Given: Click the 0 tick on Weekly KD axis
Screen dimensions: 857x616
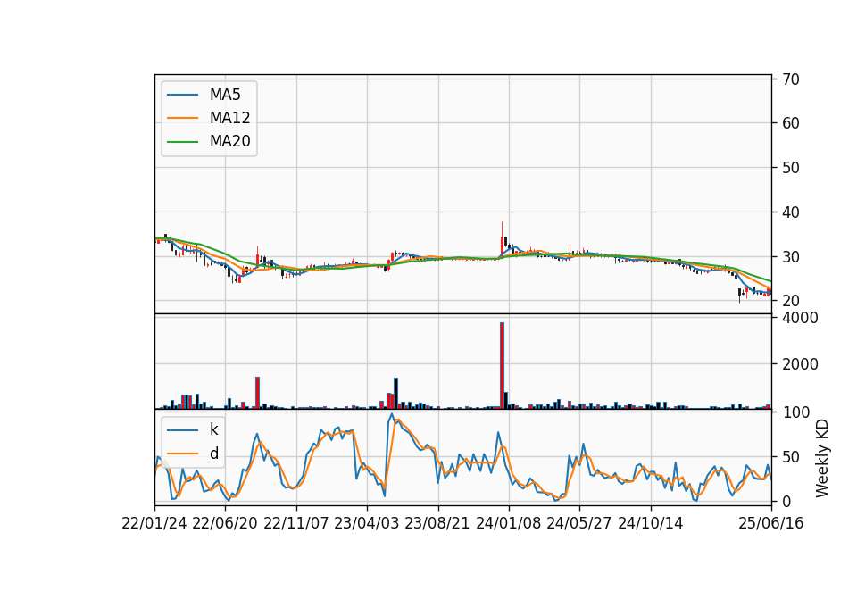Looking at the screenshot, I should pos(786,501).
